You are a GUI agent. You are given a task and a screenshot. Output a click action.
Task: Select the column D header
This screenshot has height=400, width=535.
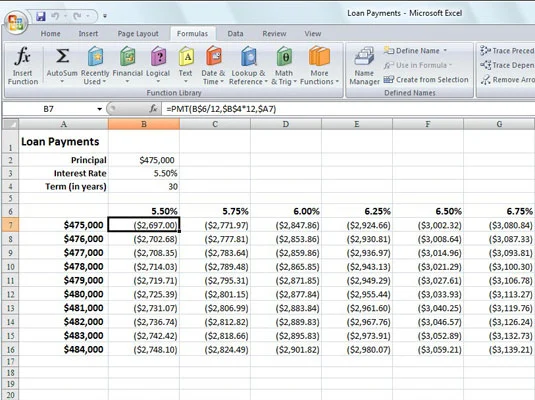point(286,124)
